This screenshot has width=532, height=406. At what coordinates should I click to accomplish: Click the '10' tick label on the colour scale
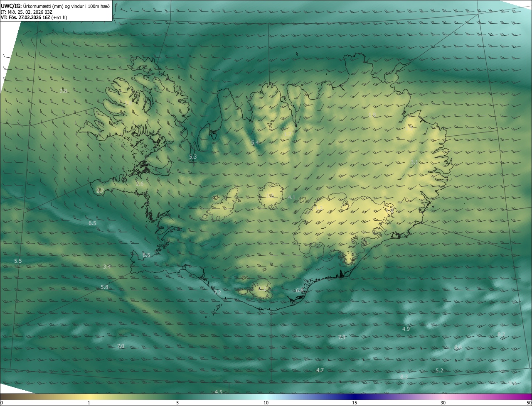tap(266, 403)
